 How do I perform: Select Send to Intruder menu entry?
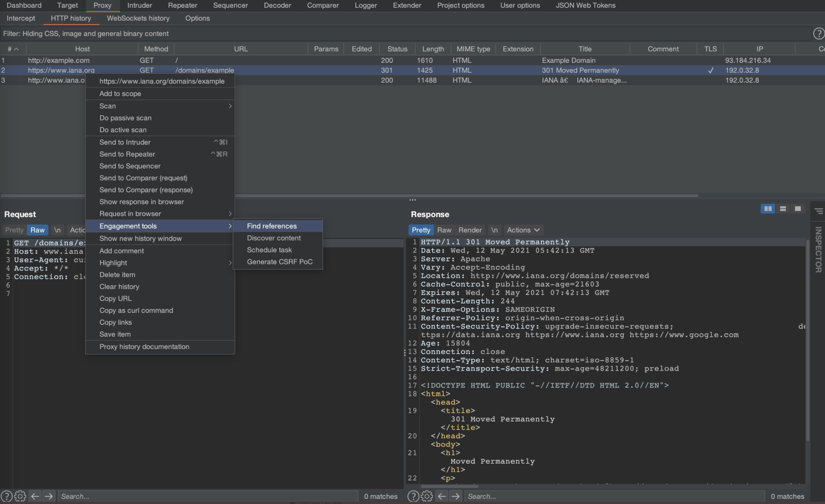(160, 142)
